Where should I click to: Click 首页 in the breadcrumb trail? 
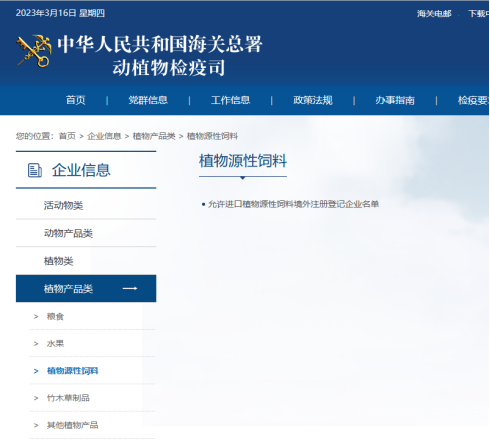(x=67, y=136)
